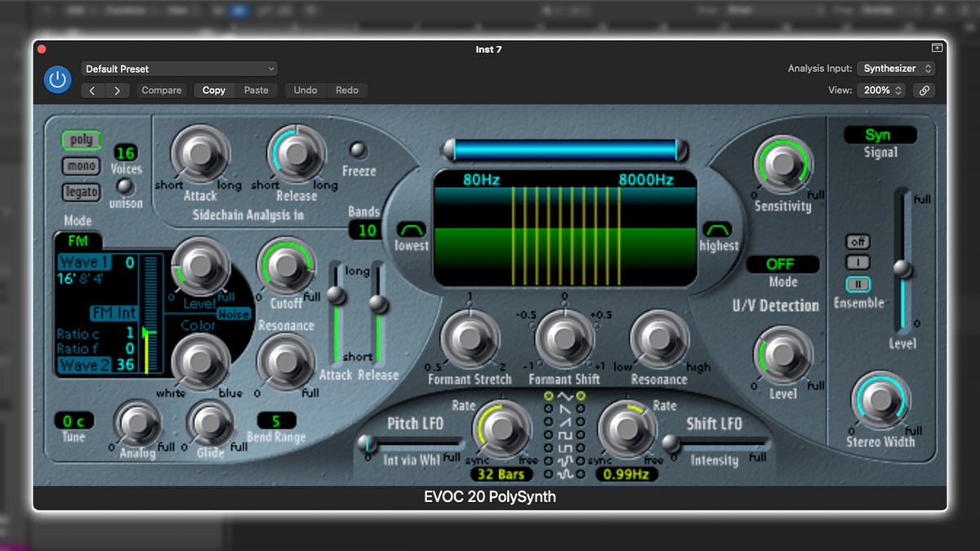The image size is (980, 551).
Task: Select the square waveform for Shift LFO
Action: coord(581,435)
